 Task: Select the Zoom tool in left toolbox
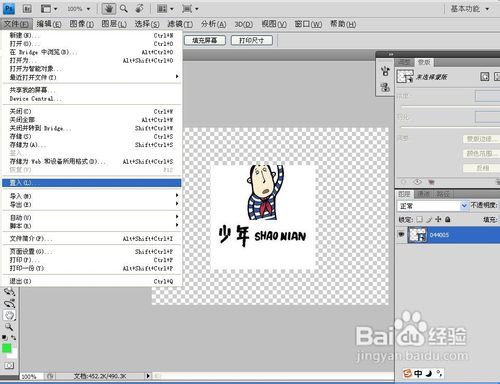pyautogui.click(x=9, y=327)
